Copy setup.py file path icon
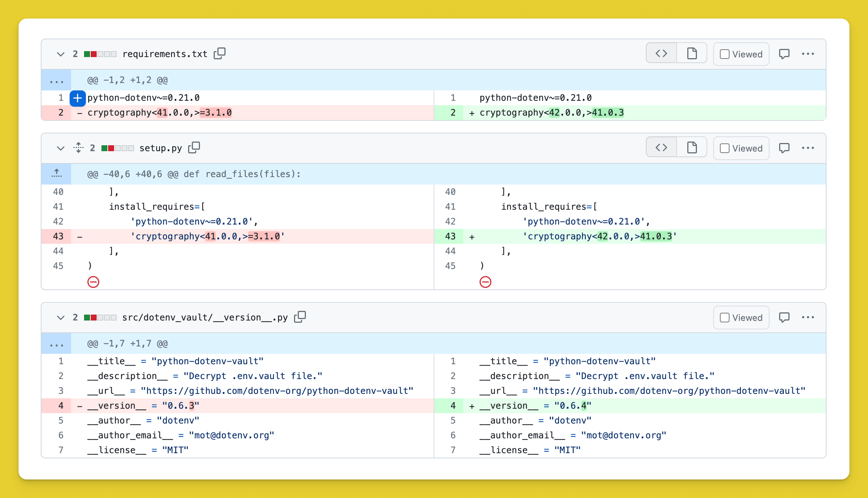This screenshot has height=498, width=868. pos(194,148)
